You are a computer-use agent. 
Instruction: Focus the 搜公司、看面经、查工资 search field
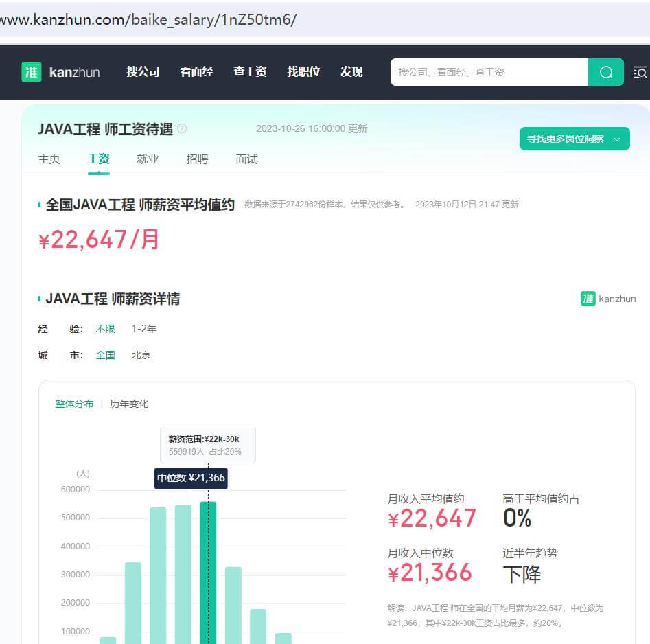(489, 72)
